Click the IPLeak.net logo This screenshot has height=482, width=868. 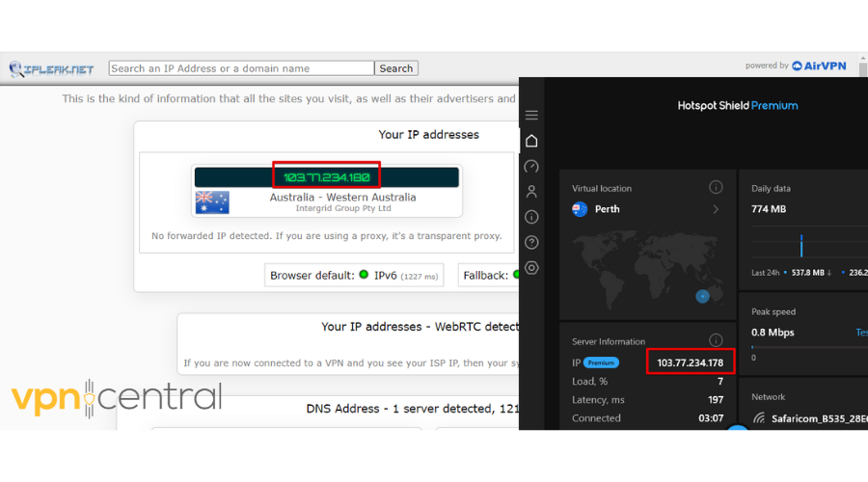[51, 68]
